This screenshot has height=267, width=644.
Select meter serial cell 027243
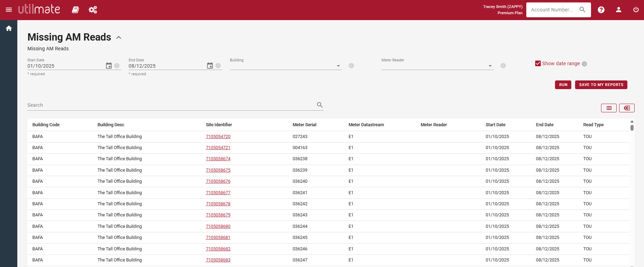pyautogui.click(x=300, y=137)
